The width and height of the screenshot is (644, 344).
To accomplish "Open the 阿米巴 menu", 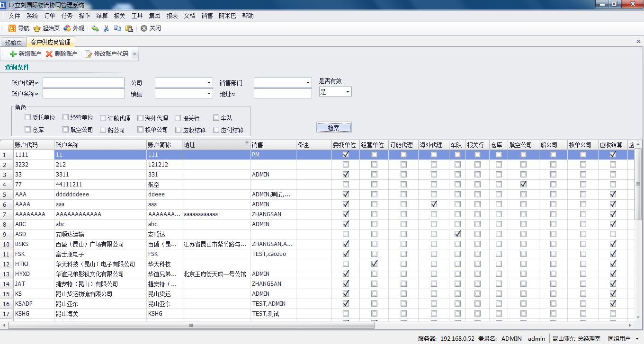I will click(227, 16).
